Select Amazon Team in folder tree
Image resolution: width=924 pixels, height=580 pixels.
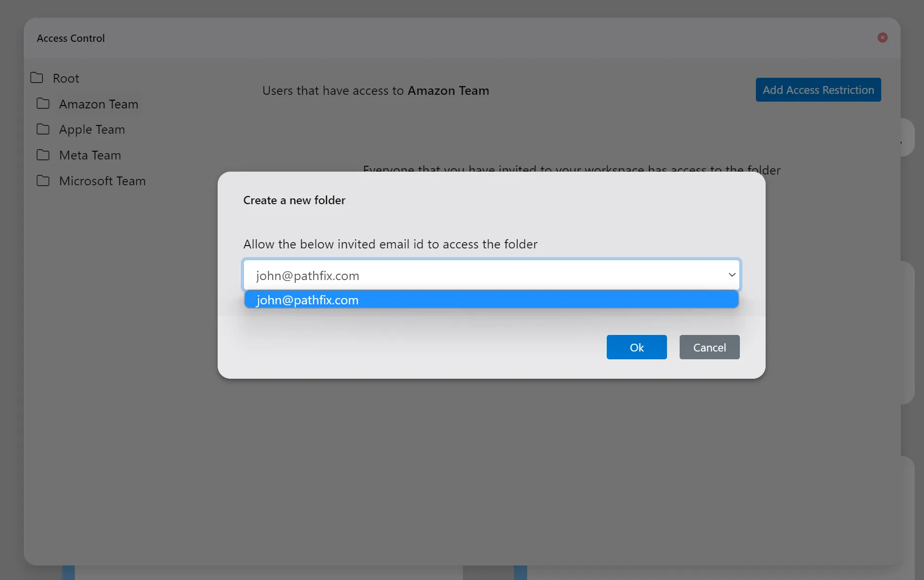(x=99, y=104)
